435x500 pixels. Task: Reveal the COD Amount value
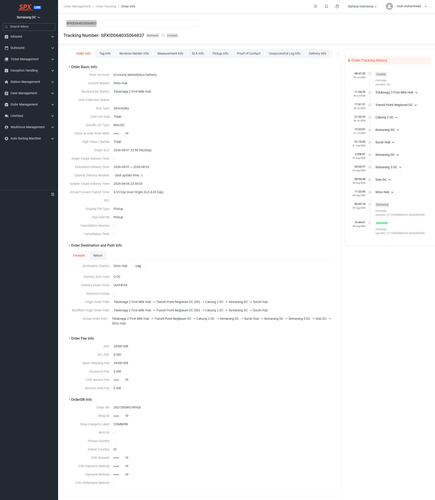click(x=127, y=458)
